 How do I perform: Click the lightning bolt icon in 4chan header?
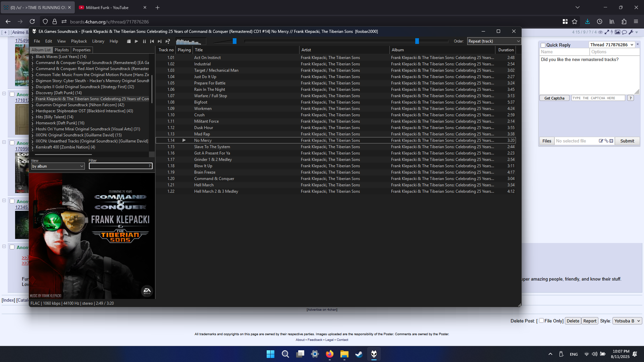(x=612, y=32)
